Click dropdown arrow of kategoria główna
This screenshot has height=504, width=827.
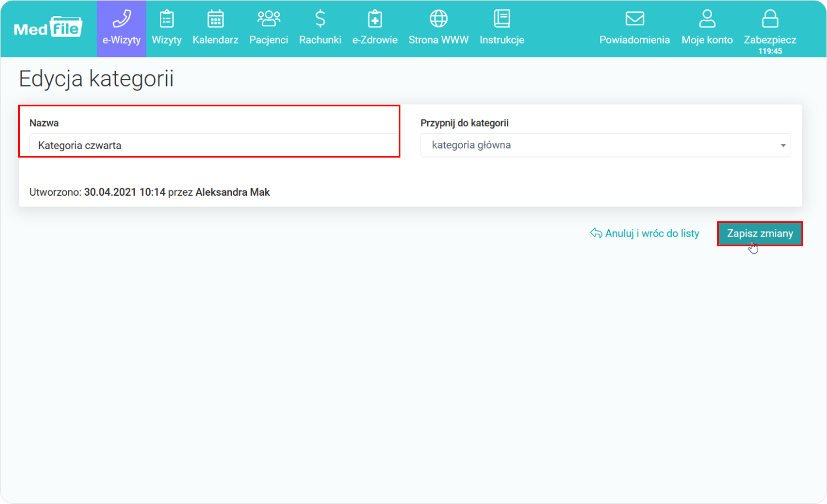(x=783, y=146)
